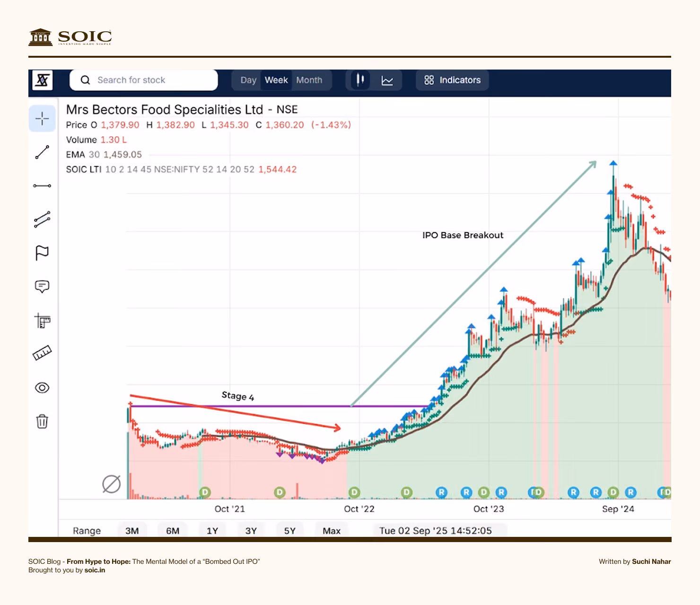
Task: Toggle drawings visibility with the eye icon
Action: click(42, 388)
